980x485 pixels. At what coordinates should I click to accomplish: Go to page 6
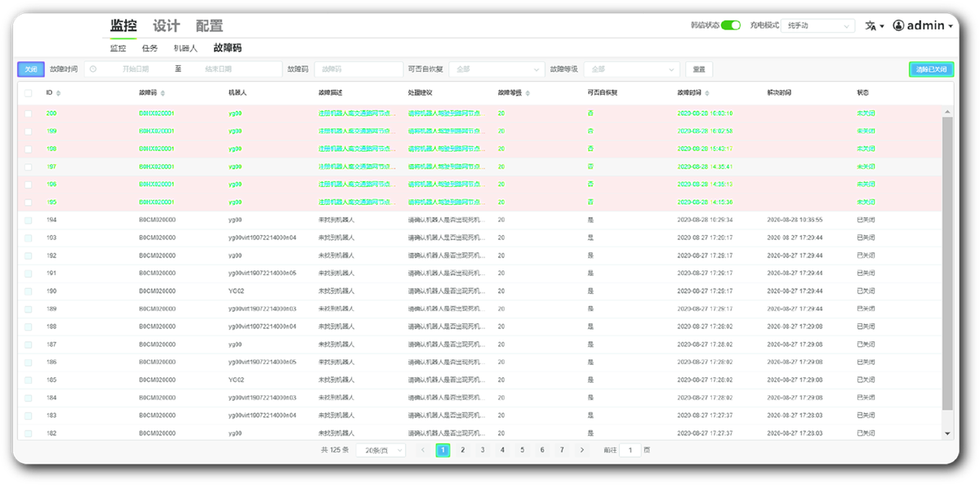click(542, 450)
